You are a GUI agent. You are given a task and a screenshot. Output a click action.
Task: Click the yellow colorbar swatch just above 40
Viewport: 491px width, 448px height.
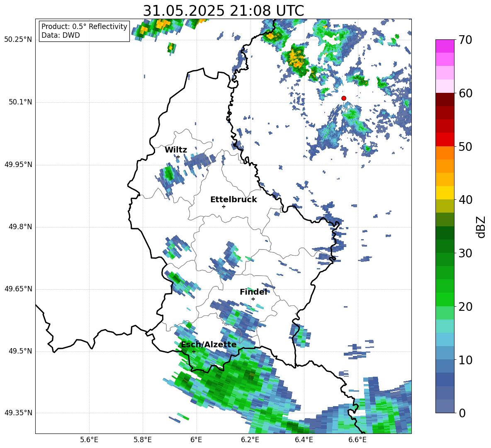pyautogui.click(x=445, y=193)
